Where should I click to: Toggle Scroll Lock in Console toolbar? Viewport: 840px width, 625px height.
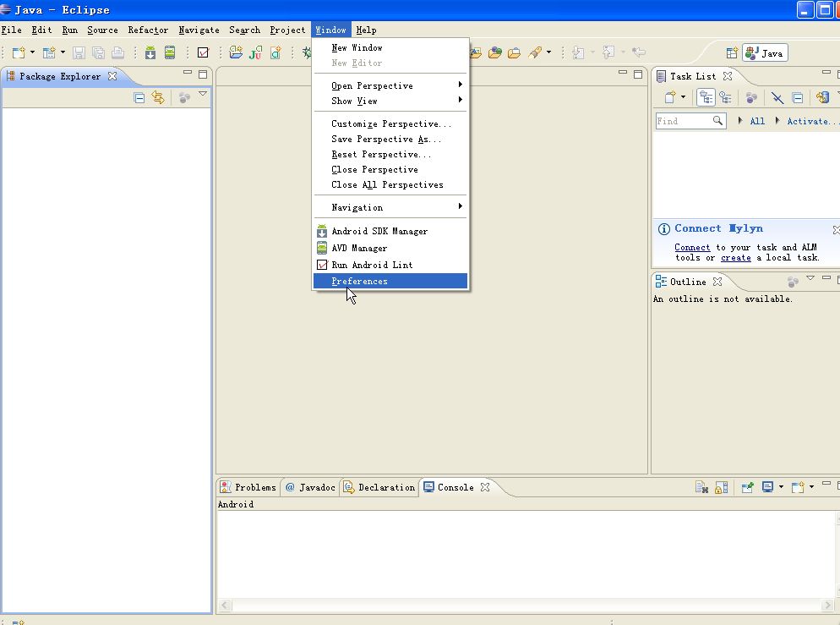(x=722, y=487)
